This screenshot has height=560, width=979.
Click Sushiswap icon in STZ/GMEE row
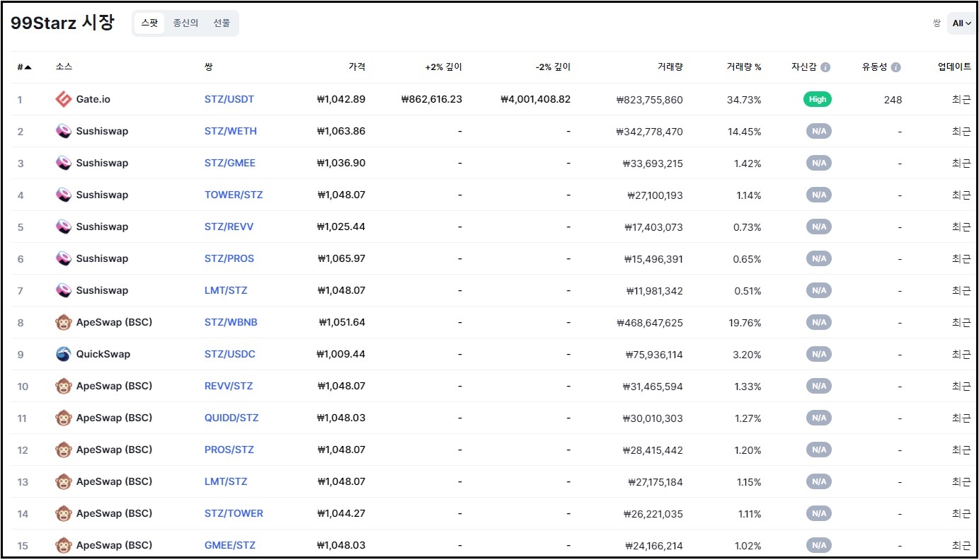tap(64, 163)
